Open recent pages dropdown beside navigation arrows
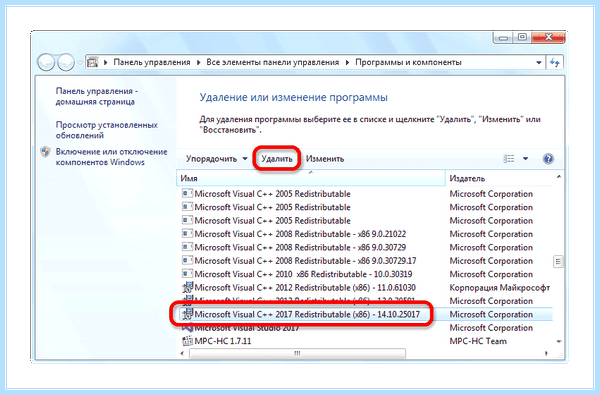The height and width of the screenshot is (395, 600). tap(80, 62)
